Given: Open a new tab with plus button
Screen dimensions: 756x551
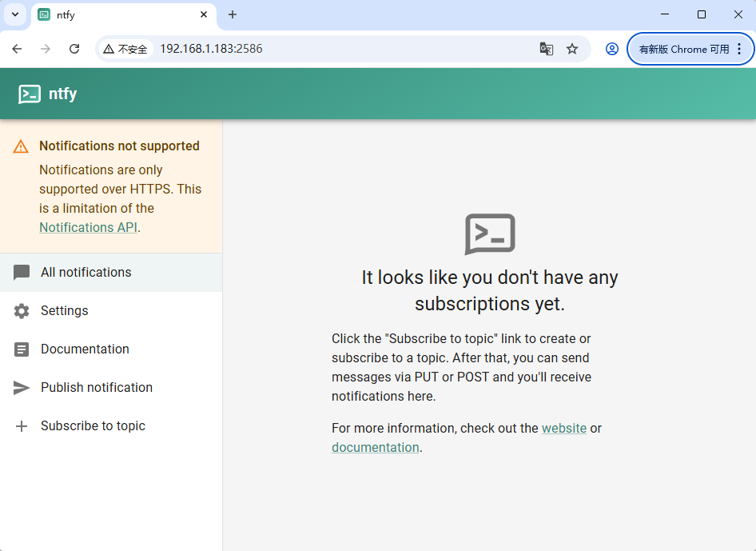Looking at the screenshot, I should [x=233, y=14].
